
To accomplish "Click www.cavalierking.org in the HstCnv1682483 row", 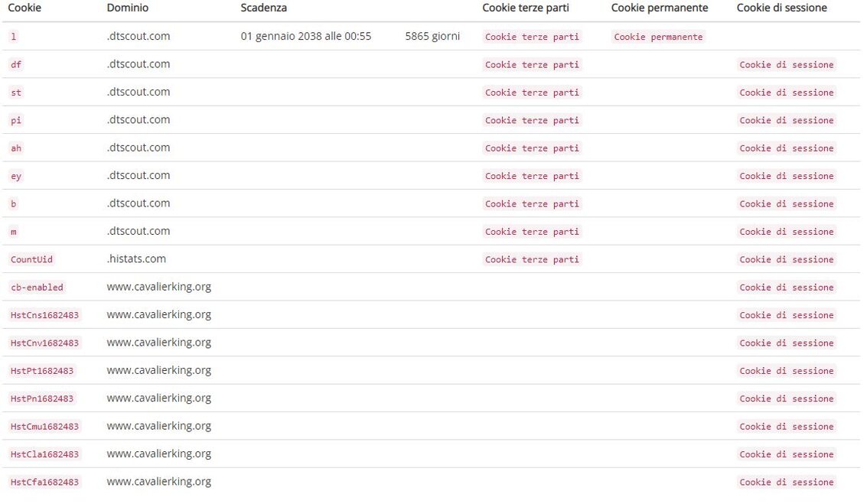I will click(x=158, y=342).
